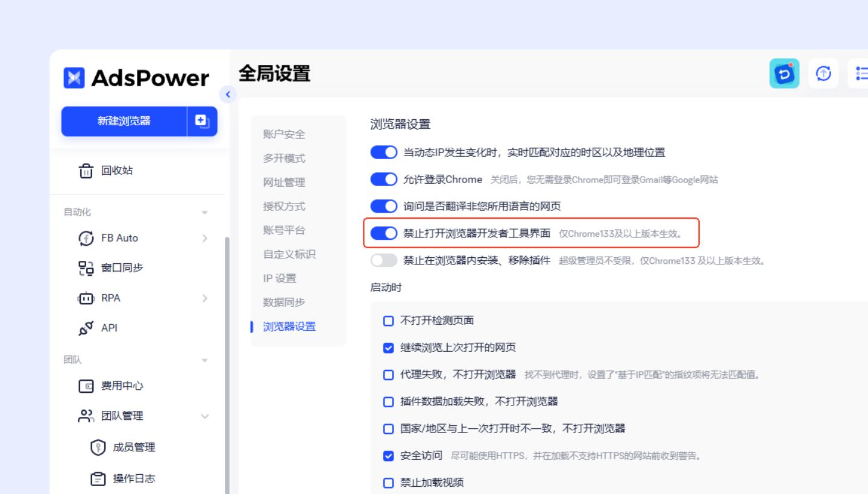Open IP 设置 settings tab
This screenshot has width=868, height=494.
(280, 278)
